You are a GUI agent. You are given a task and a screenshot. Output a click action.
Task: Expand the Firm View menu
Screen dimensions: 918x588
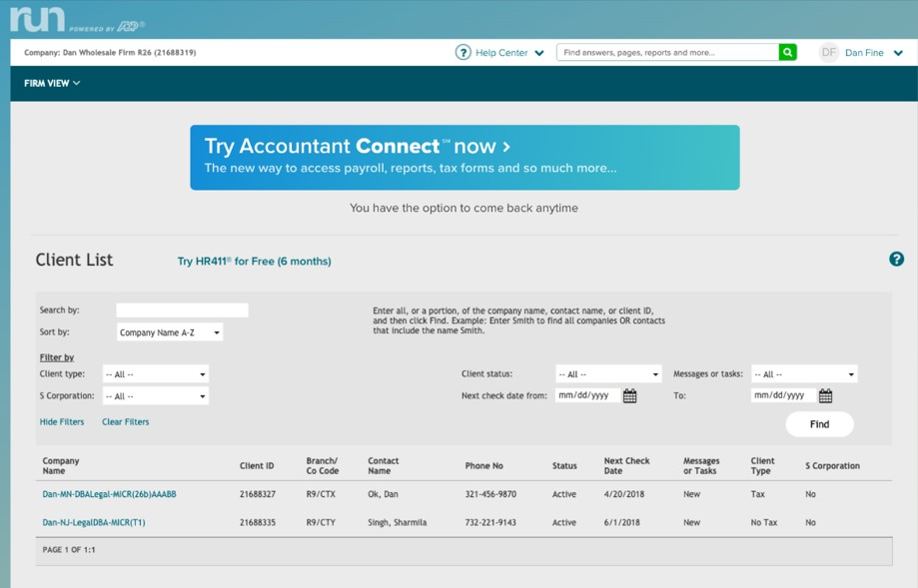click(x=52, y=84)
